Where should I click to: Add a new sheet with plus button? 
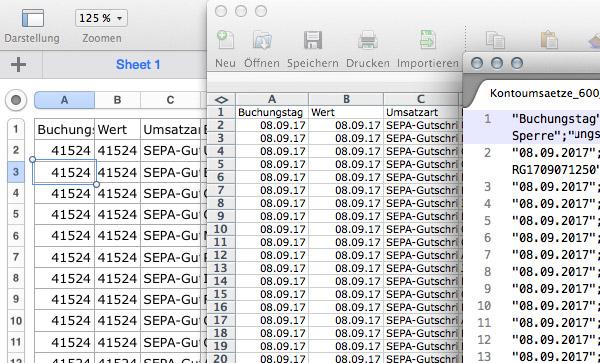tap(18, 64)
